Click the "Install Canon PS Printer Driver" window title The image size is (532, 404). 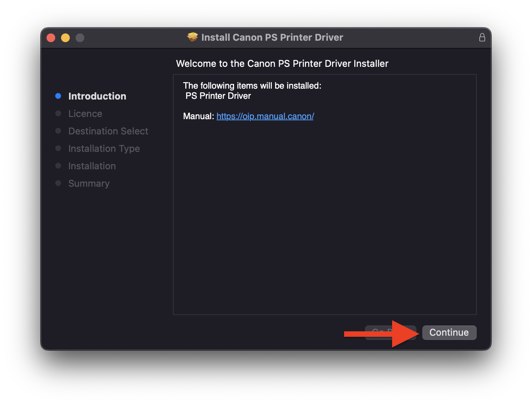click(x=272, y=37)
